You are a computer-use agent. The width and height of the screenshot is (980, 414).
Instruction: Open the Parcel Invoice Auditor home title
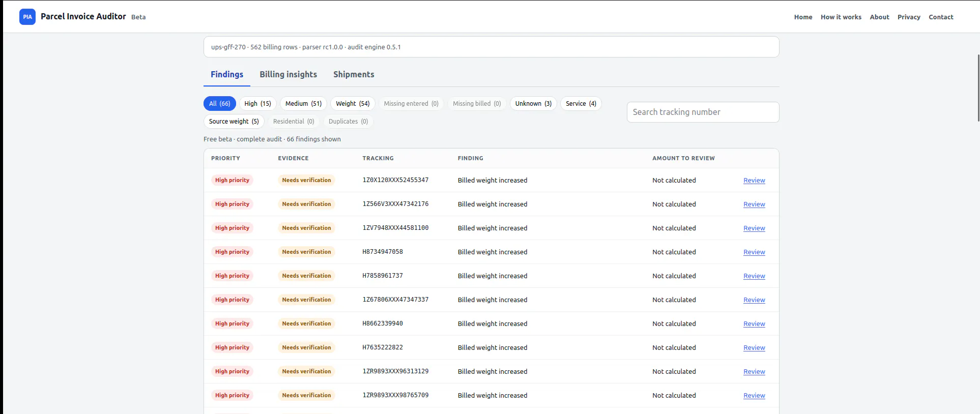click(x=83, y=16)
